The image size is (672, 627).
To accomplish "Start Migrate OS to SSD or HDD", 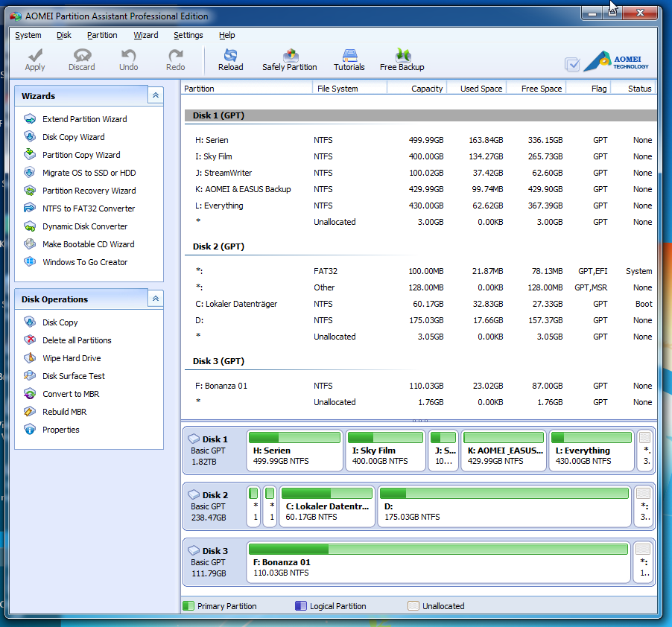I will pyautogui.click(x=89, y=173).
